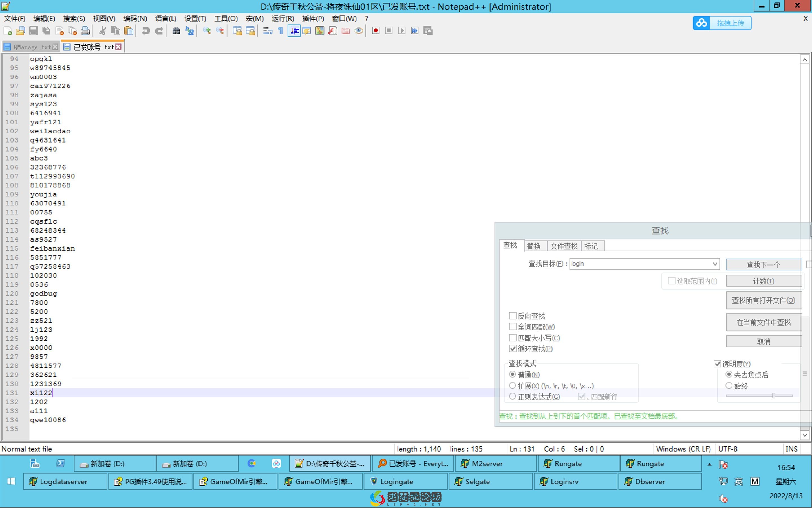
Task: Open Dbserver taskbar item
Action: (660, 481)
